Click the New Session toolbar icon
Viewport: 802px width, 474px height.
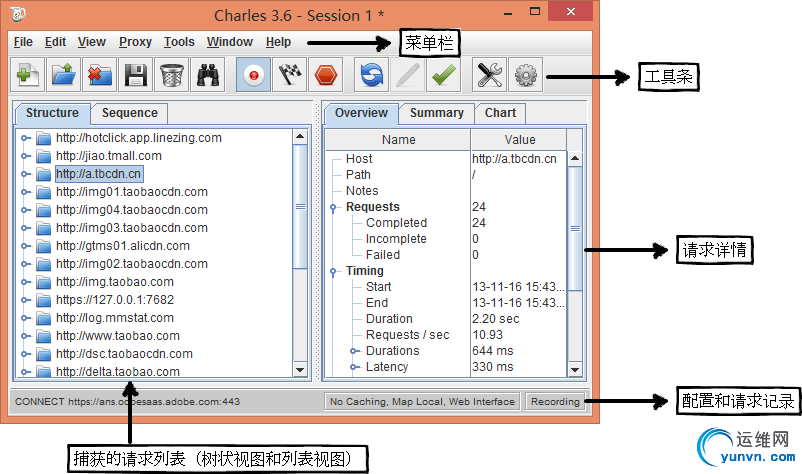28,75
